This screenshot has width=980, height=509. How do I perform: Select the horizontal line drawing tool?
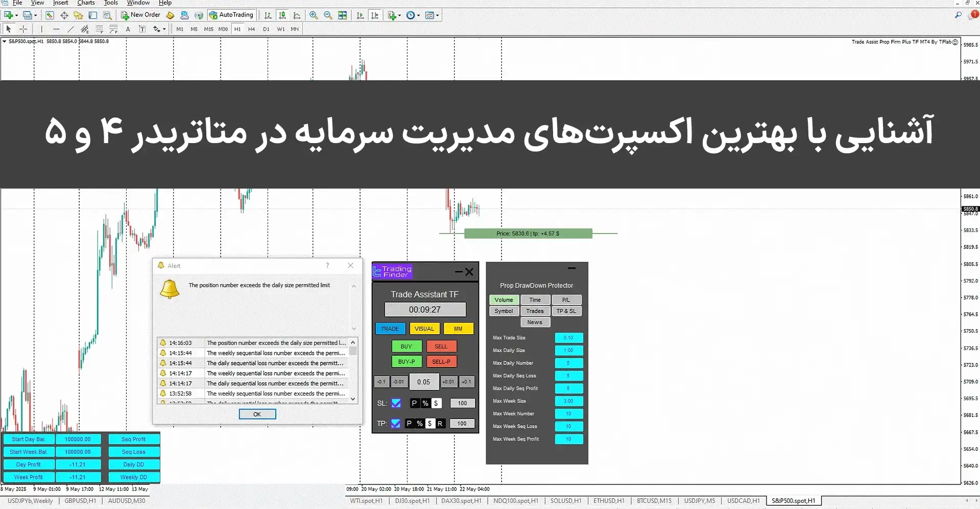point(56,29)
